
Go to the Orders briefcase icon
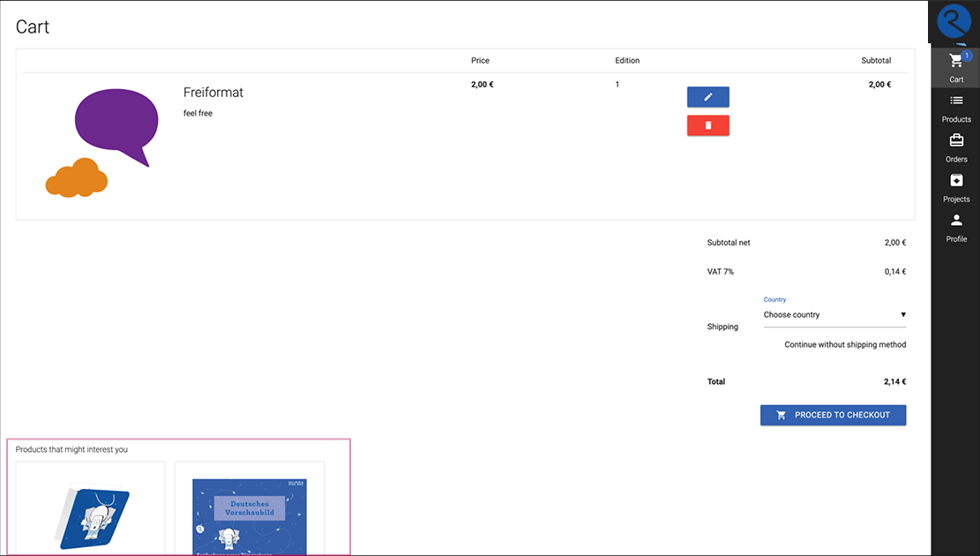click(956, 141)
